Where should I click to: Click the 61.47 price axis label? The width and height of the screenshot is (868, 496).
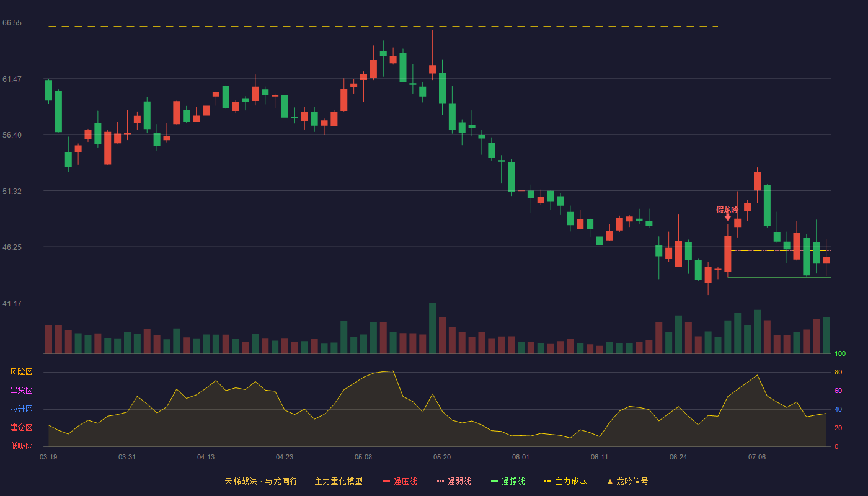pyautogui.click(x=12, y=79)
